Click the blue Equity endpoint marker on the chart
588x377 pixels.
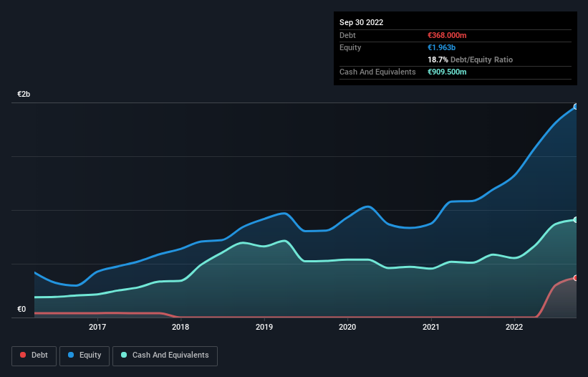coord(575,106)
